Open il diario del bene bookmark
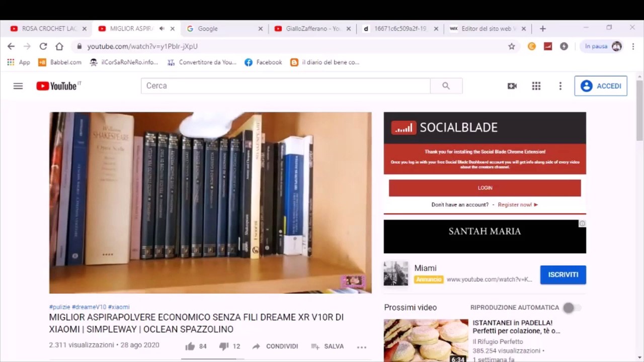 (325, 62)
